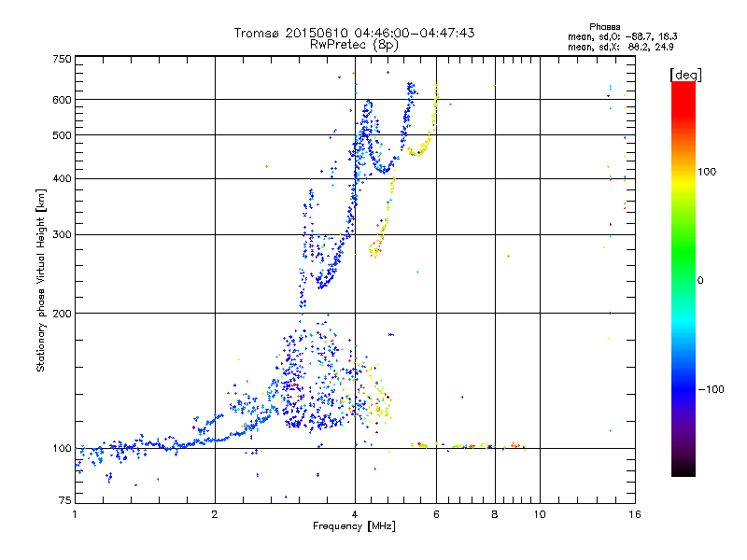Screen dimensions: 747x560
Task: Click the 'Phases' header label
Action: [x=604, y=27]
